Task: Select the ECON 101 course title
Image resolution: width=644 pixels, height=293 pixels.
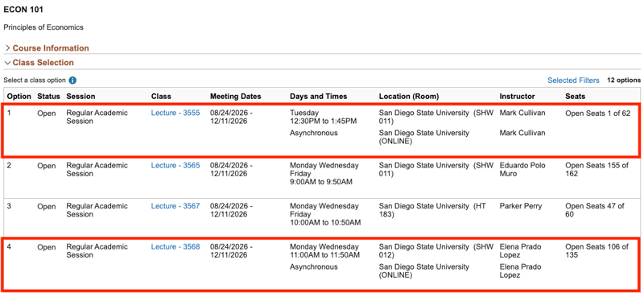Action: click(x=23, y=10)
